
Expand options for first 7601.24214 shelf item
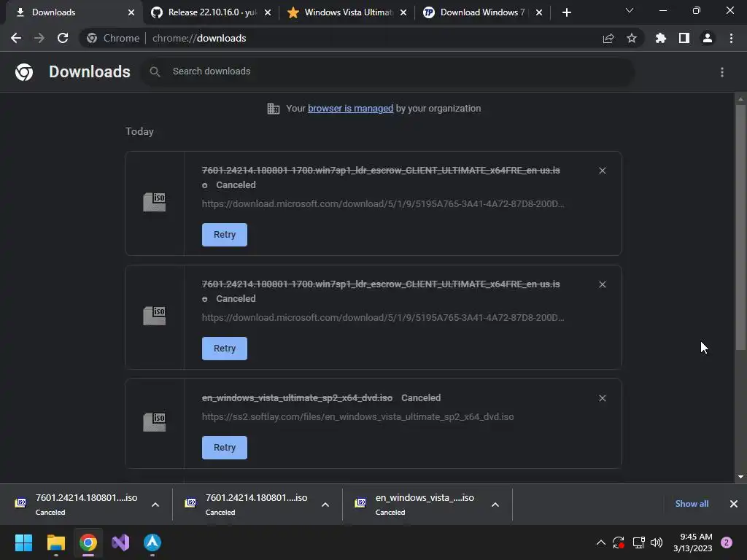point(155,505)
